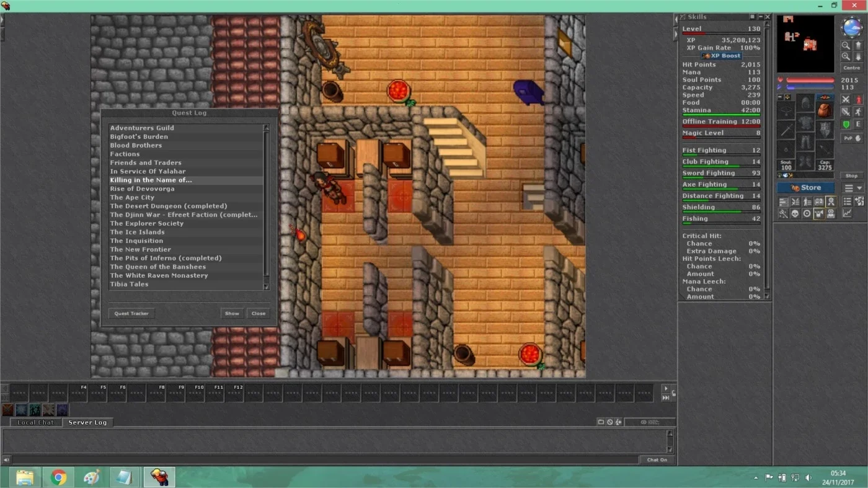Open the hamburger menu dropdown beside Store
The width and height of the screenshot is (868, 488).
(852, 188)
